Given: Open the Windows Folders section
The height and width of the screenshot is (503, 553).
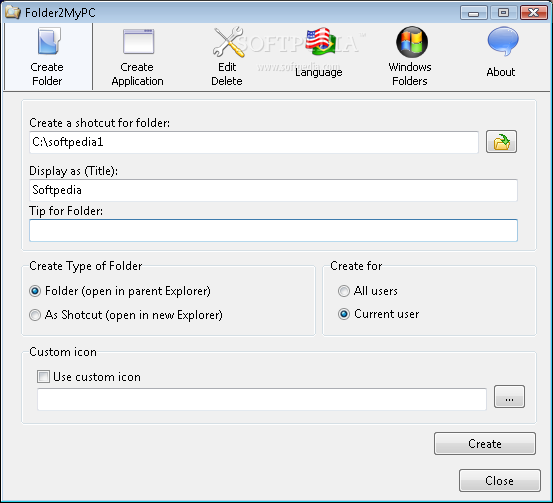Looking at the screenshot, I should click(x=410, y=57).
